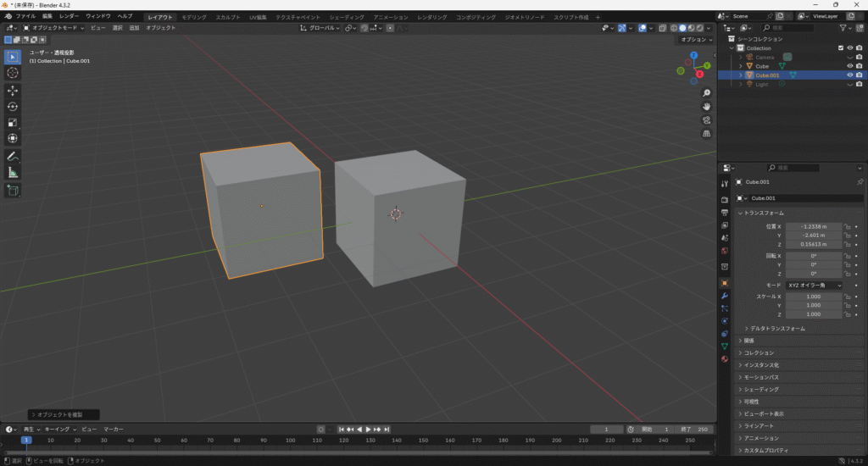This screenshot has height=466, width=868.
Task: Select the Add Cube tool
Action: pos(12,191)
